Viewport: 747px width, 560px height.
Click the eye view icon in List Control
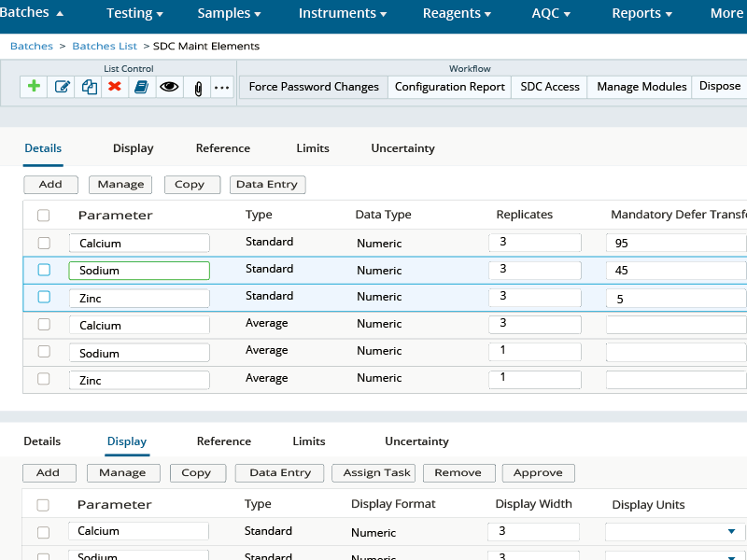pyautogui.click(x=169, y=87)
